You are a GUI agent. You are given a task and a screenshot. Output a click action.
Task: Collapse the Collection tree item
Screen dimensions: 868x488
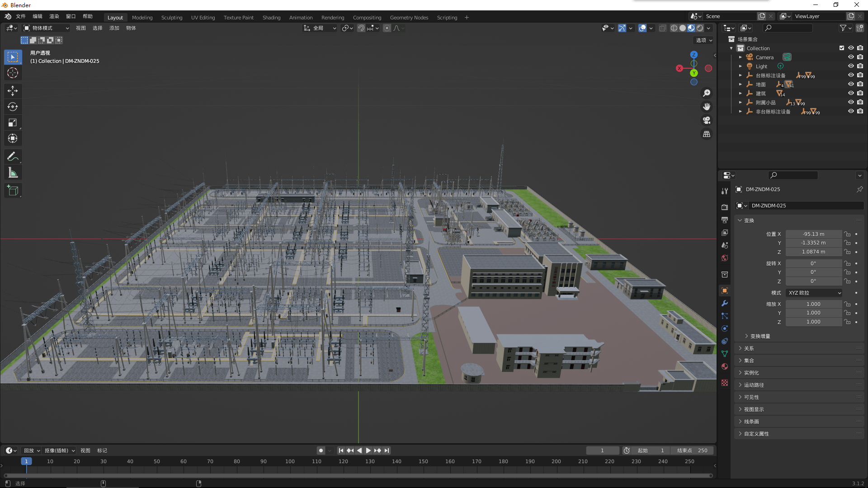(731, 48)
